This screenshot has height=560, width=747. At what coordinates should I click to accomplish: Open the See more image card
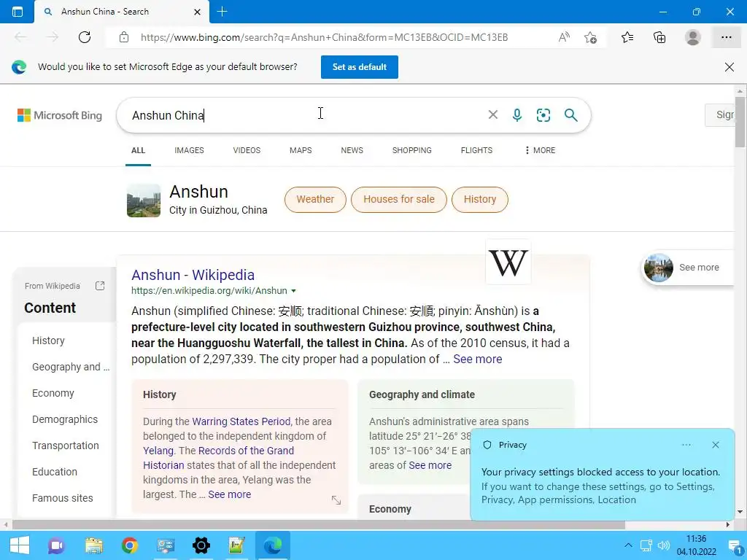688,268
